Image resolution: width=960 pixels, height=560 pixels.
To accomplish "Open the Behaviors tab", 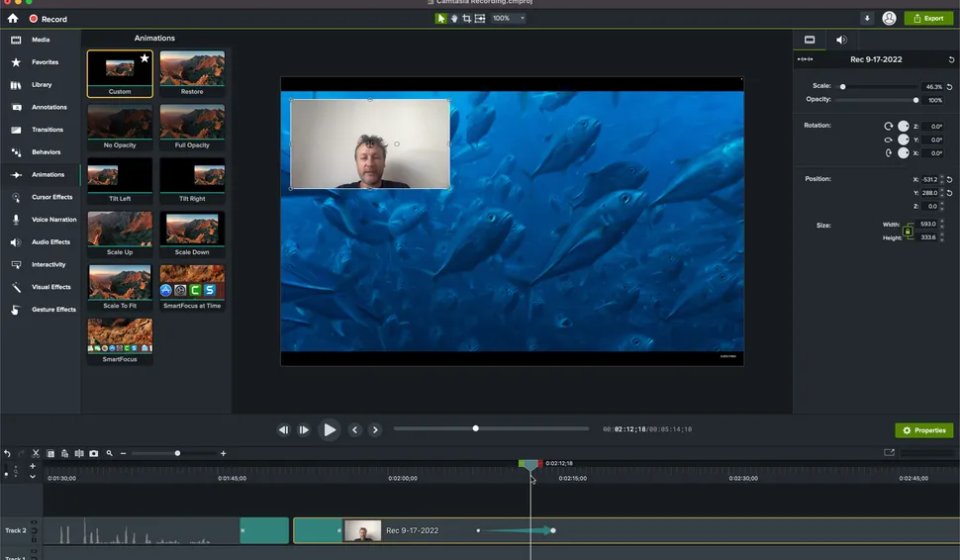I will click(x=40, y=152).
